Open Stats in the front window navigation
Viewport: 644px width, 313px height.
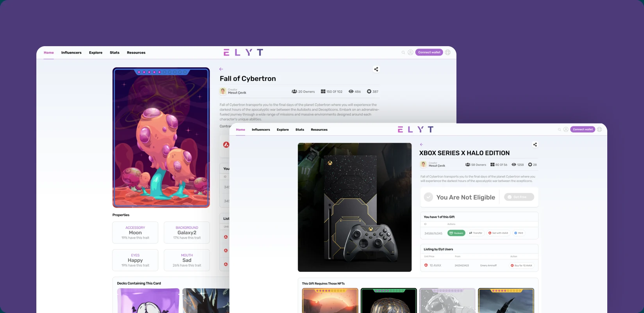pyautogui.click(x=300, y=130)
